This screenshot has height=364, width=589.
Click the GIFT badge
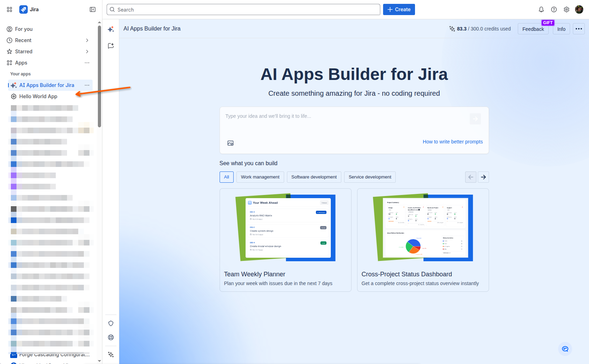pos(548,23)
